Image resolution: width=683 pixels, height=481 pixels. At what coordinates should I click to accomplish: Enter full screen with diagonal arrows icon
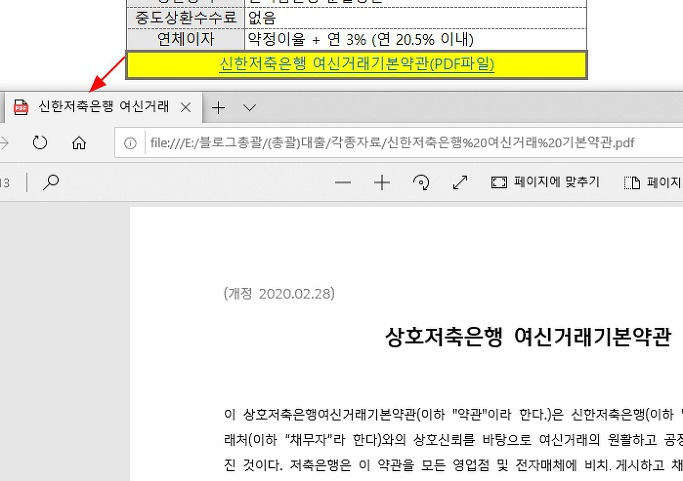[460, 183]
